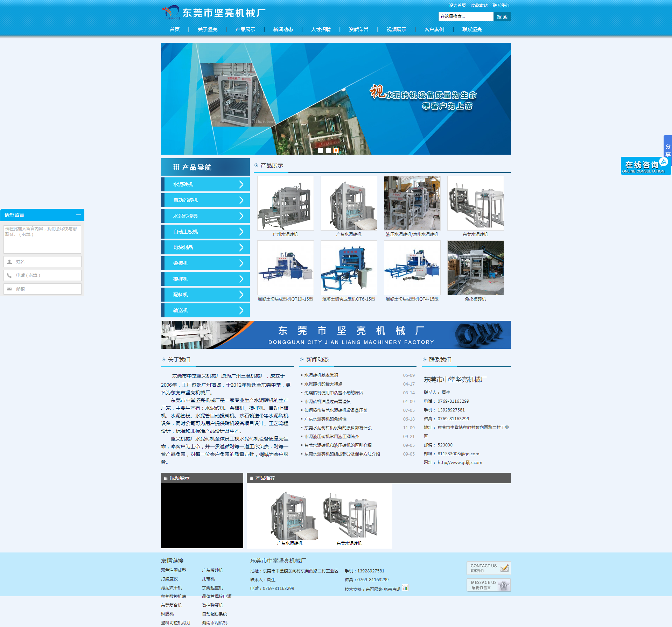The width and height of the screenshot is (672, 627).
Task: Select the active orange banner slide indicator
Action: point(336,150)
